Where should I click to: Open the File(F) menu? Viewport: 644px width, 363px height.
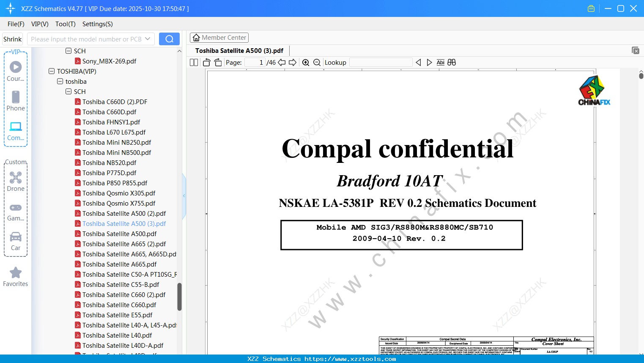pos(16,24)
